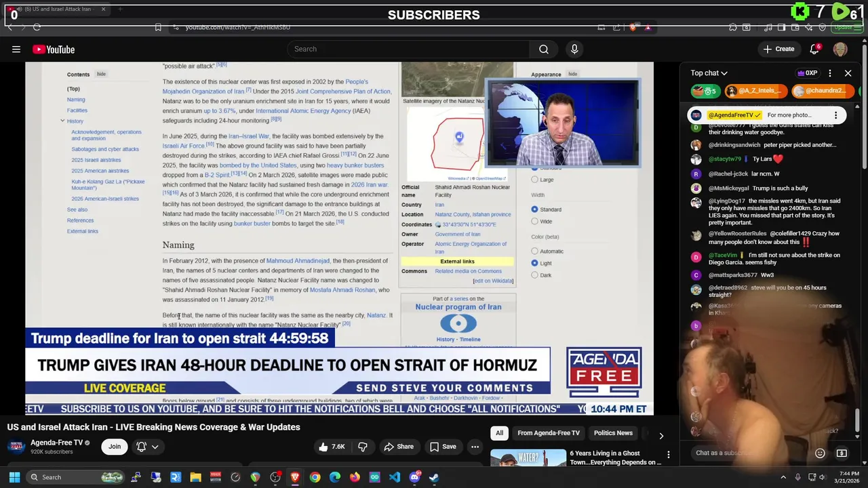Close the live chat panel
This screenshot has width=868, height=488.
click(x=848, y=73)
